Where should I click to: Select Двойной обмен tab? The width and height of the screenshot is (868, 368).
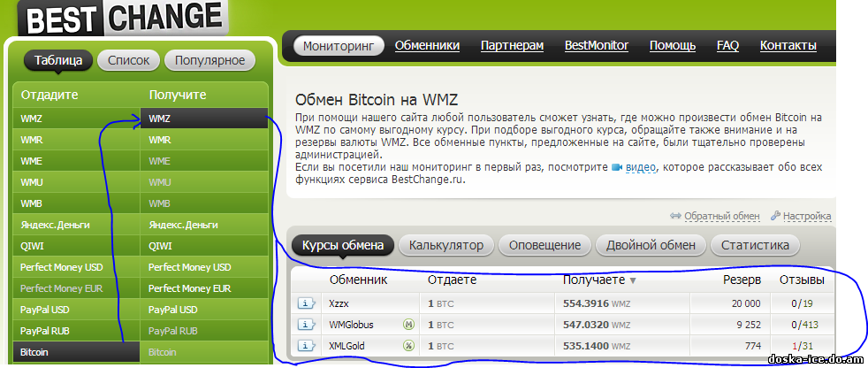pos(651,245)
